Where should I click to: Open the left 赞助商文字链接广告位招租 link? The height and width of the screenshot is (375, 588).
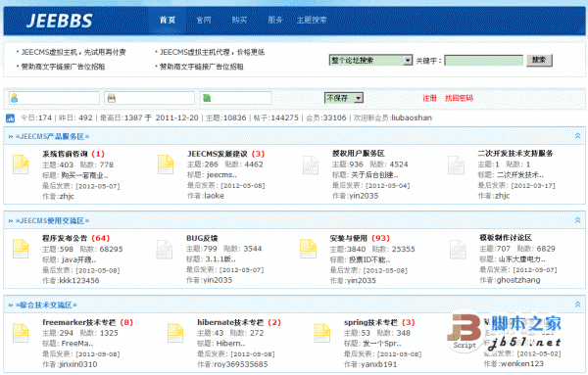[63, 67]
